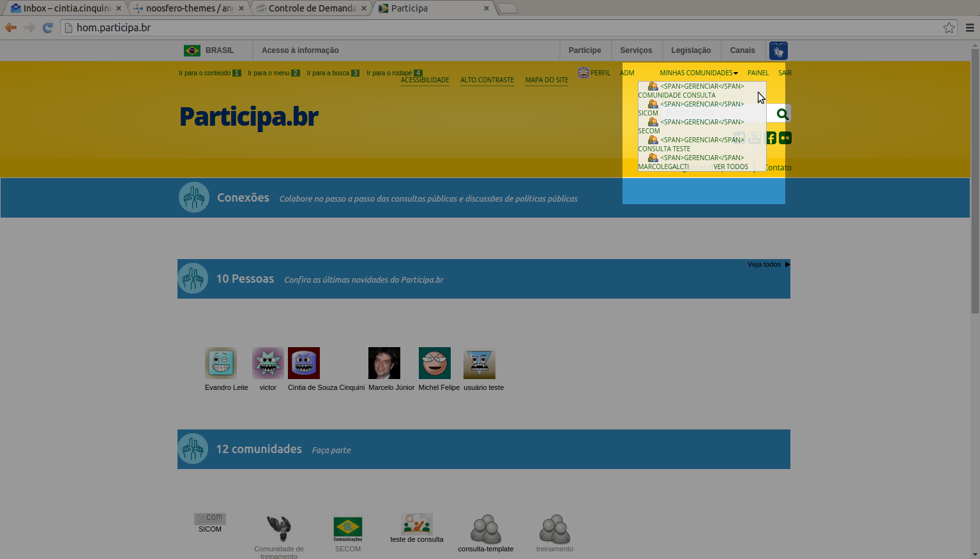Click the Pessoas section hands icon
The height and width of the screenshot is (559, 980).
(x=193, y=278)
